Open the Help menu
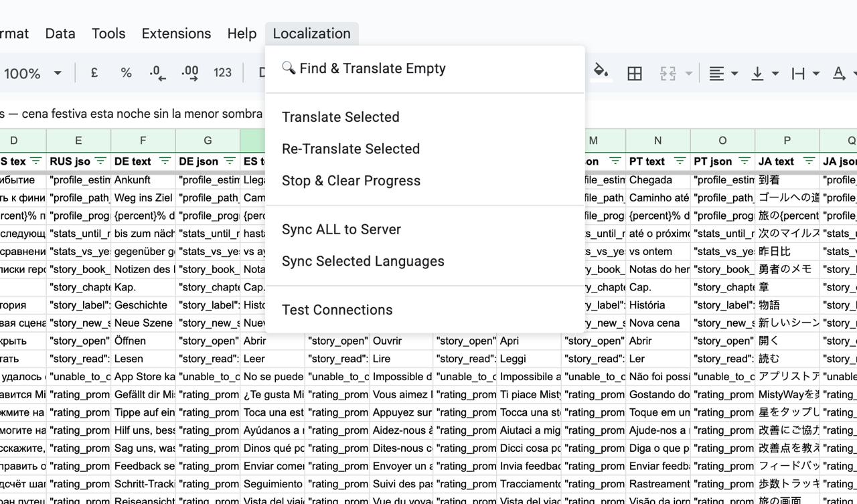 tap(242, 33)
